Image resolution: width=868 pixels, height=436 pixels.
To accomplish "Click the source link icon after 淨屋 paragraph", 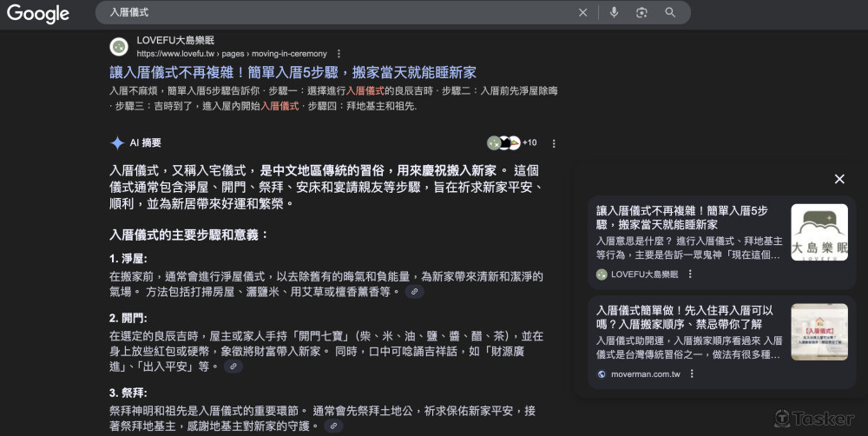I will (415, 293).
